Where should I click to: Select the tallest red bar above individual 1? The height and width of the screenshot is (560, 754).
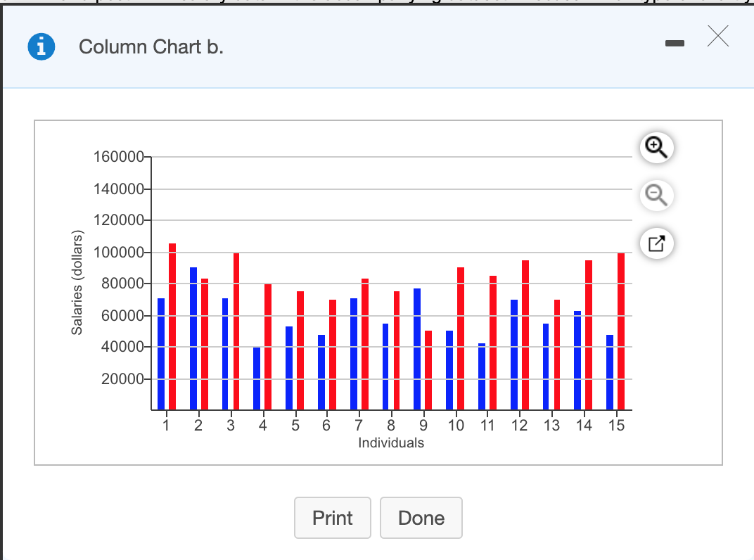click(x=172, y=324)
